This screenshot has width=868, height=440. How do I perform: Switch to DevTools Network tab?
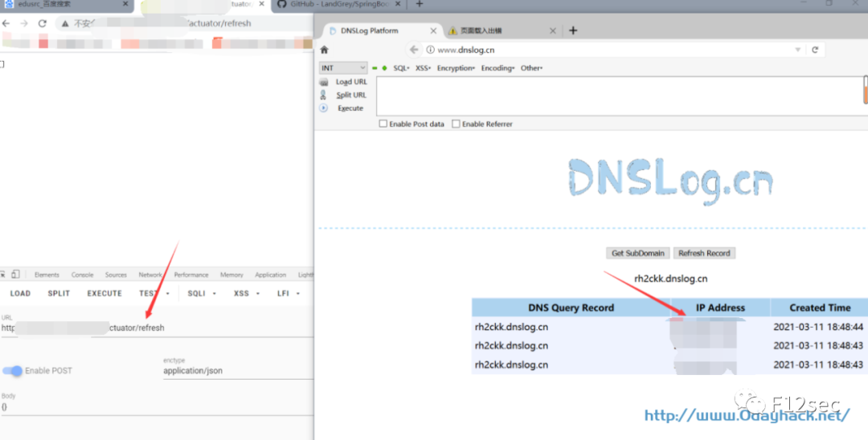(x=150, y=275)
